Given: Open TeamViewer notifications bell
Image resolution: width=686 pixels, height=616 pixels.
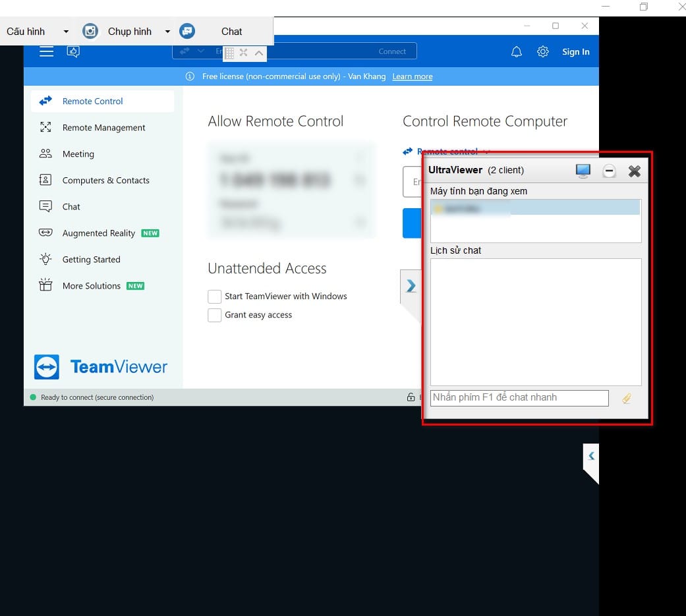Looking at the screenshot, I should pos(516,51).
